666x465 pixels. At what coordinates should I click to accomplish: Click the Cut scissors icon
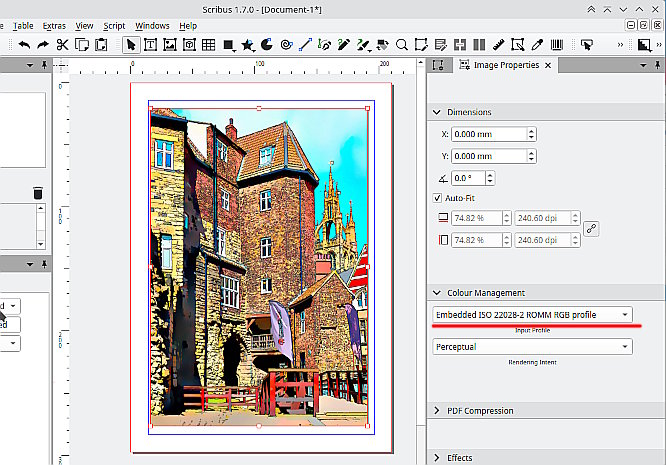62,45
